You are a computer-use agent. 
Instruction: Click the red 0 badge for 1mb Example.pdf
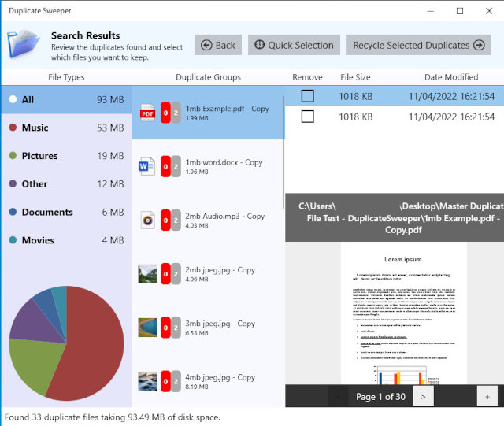[165, 113]
